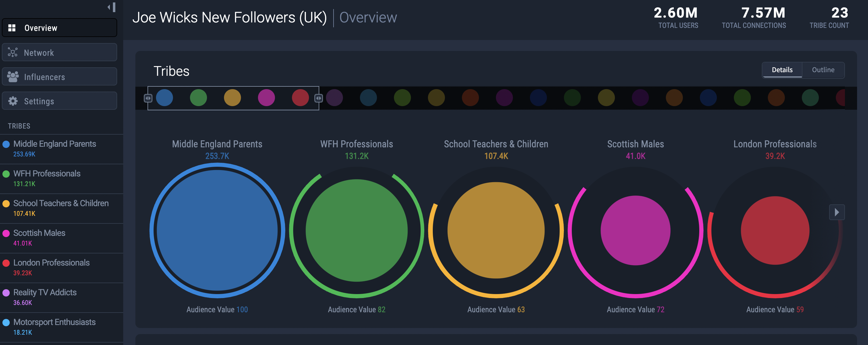The height and width of the screenshot is (345, 868).
Task: Open the Settings section
Action: (x=59, y=101)
